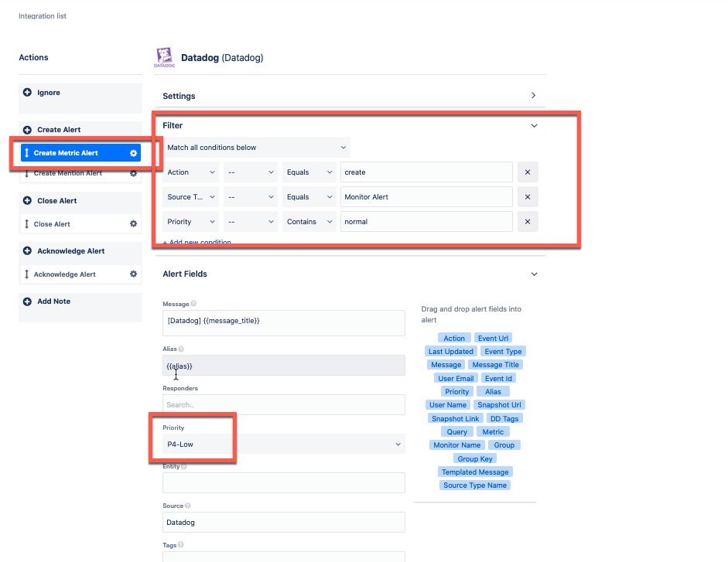Click the Source field containing Datadog

point(284,522)
